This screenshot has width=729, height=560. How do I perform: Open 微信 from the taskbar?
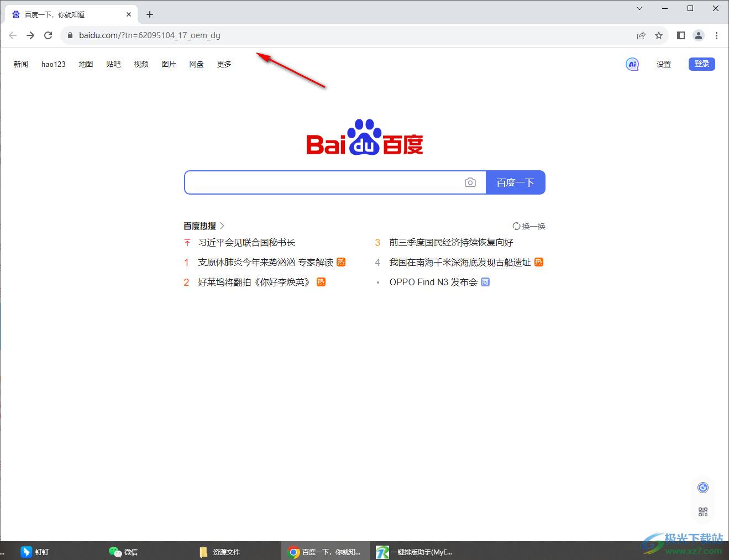point(123,552)
